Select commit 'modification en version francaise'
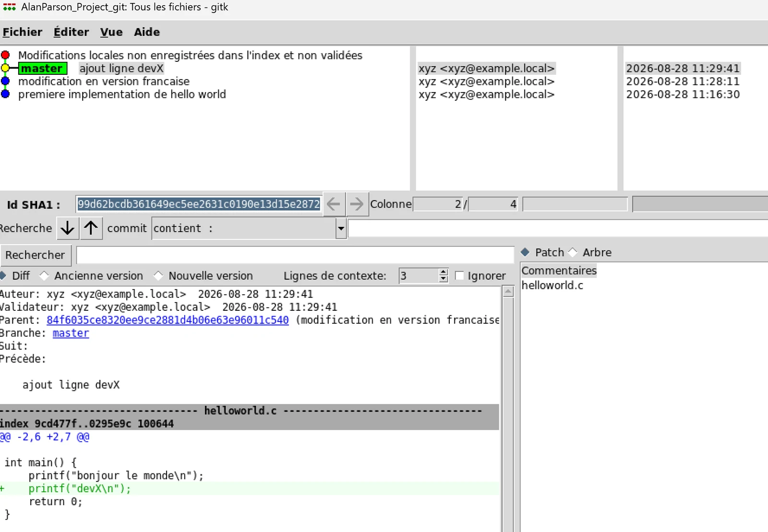This screenshot has height=532, width=768. [104, 81]
